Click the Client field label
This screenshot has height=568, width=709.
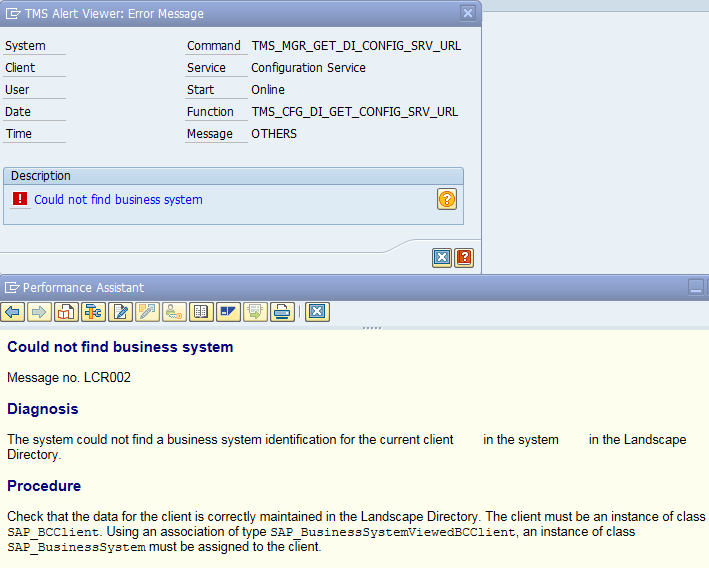[20, 68]
